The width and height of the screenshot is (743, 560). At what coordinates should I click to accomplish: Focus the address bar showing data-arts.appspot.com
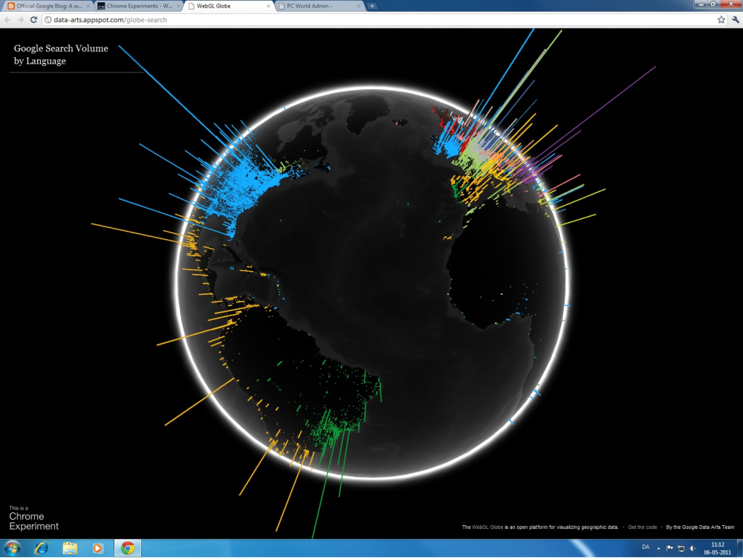(379, 20)
